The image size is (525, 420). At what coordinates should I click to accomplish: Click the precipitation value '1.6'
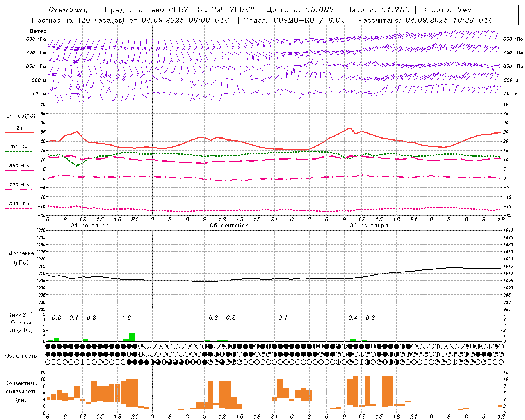(x=126, y=318)
